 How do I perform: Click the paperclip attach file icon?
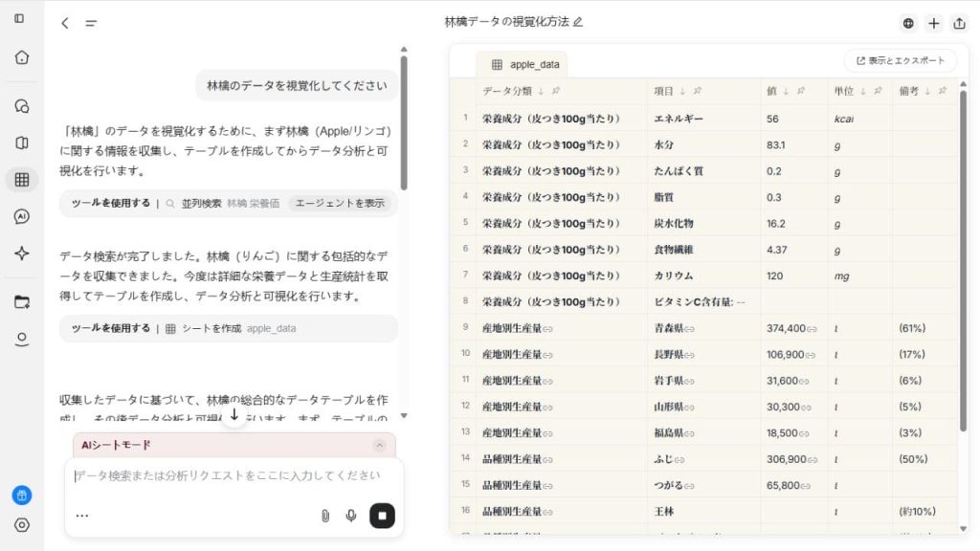(x=325, y=516)
